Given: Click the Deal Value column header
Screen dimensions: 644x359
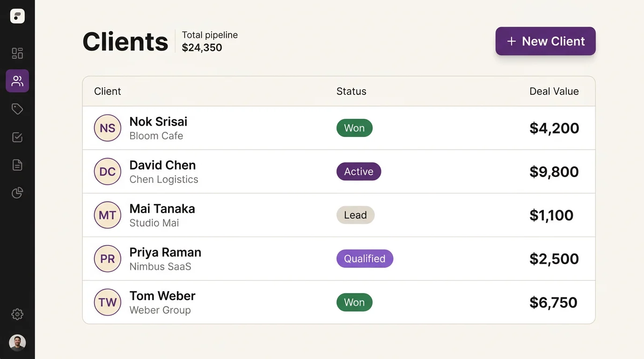Looking at the screenshot, I should tap(554, 91).
